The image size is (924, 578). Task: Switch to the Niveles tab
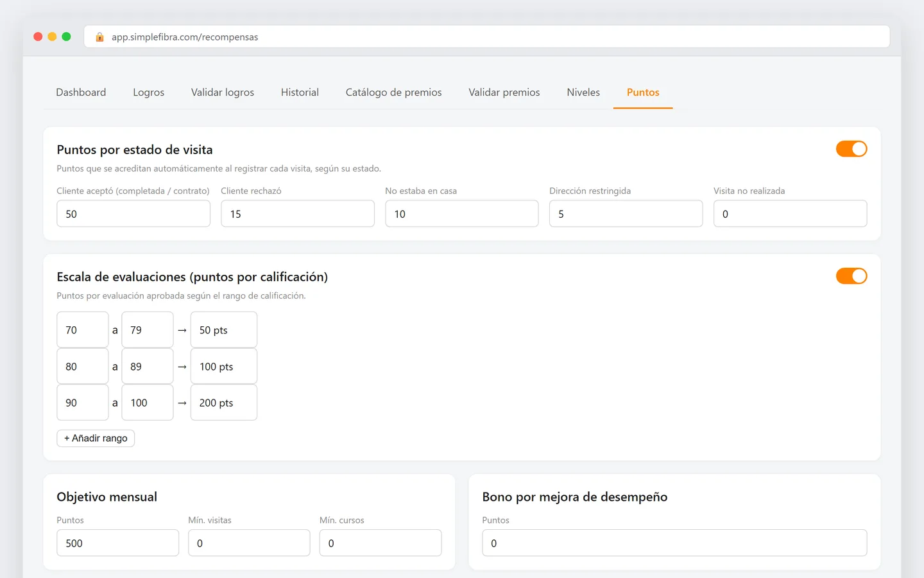click(x=583, y=92)
